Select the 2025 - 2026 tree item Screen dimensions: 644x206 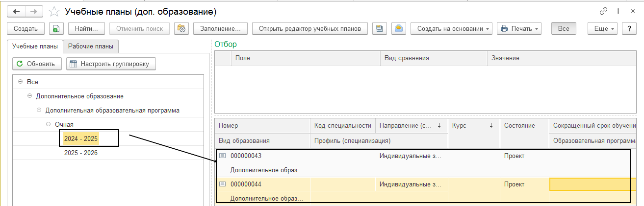click(x=81, y=153)
